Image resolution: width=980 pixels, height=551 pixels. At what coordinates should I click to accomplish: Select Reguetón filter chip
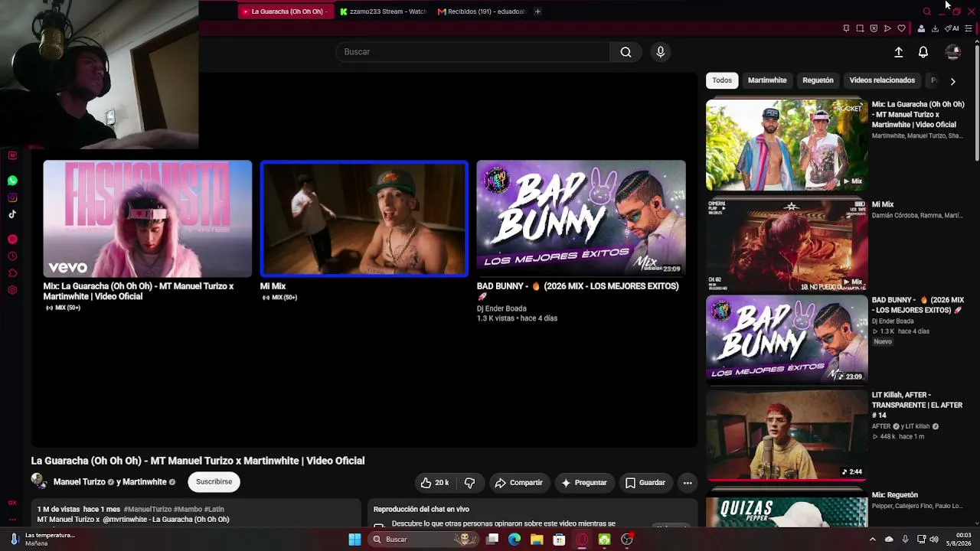click(818, 80)
